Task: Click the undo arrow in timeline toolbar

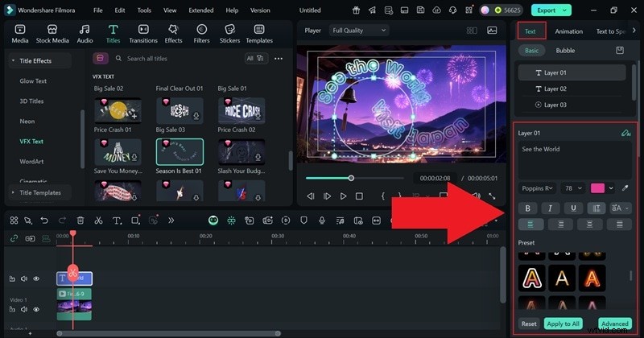Action: click(44, 221)
